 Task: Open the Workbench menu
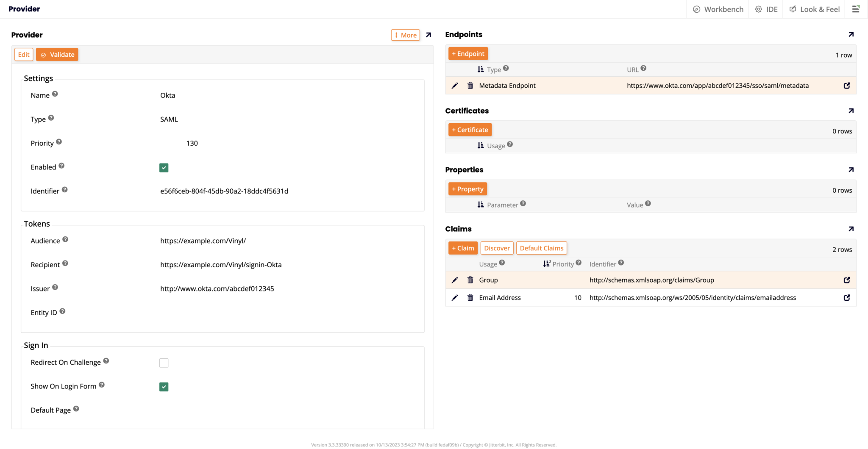click(x=718, y=9)
